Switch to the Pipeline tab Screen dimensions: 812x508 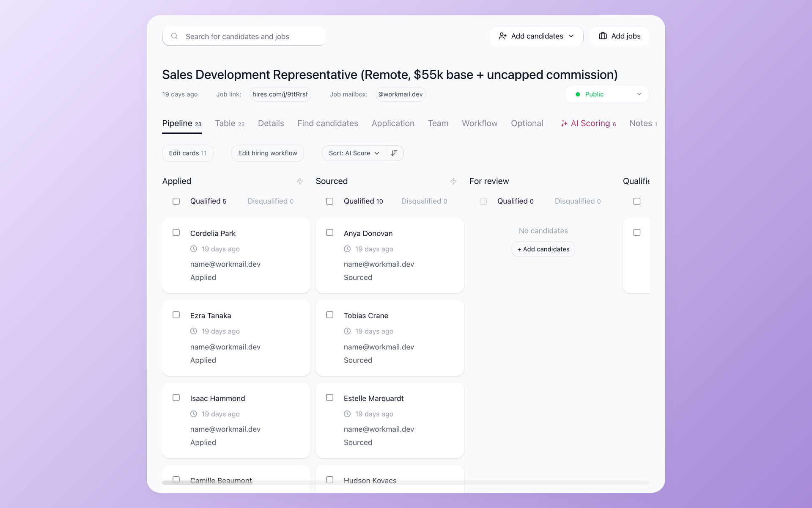182,124
